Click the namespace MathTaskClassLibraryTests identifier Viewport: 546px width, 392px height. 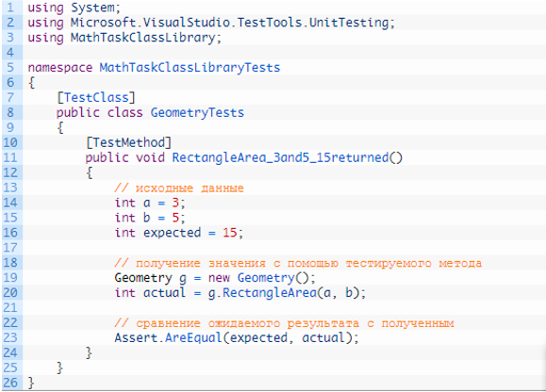pos(190,67)
